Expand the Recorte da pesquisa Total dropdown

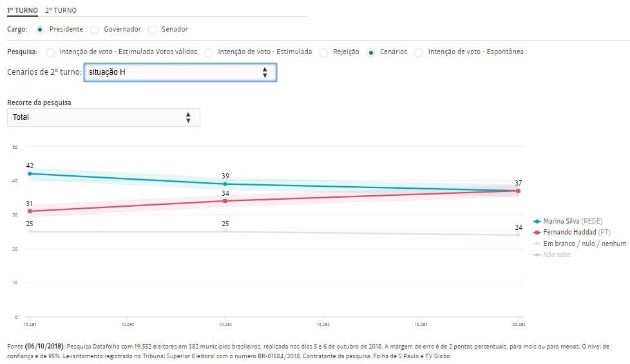point(104,117)
